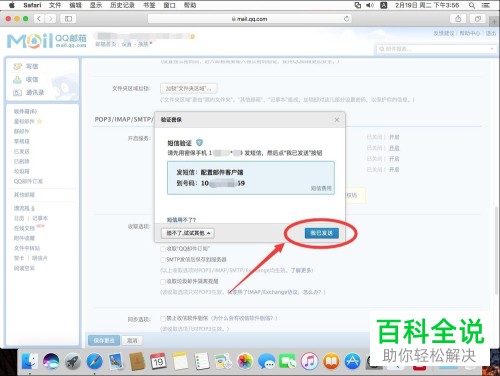
Task: Open 附件收藏 in sidebar
Action: tap(24, 238)
